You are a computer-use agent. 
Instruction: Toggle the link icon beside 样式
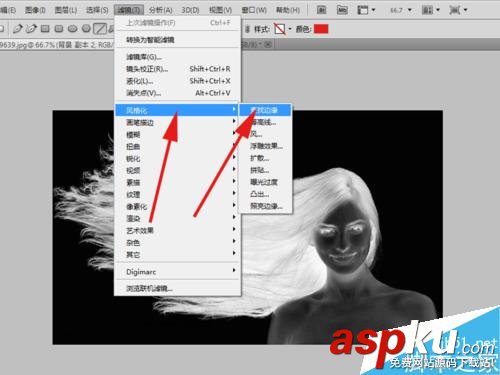point(247,29)
